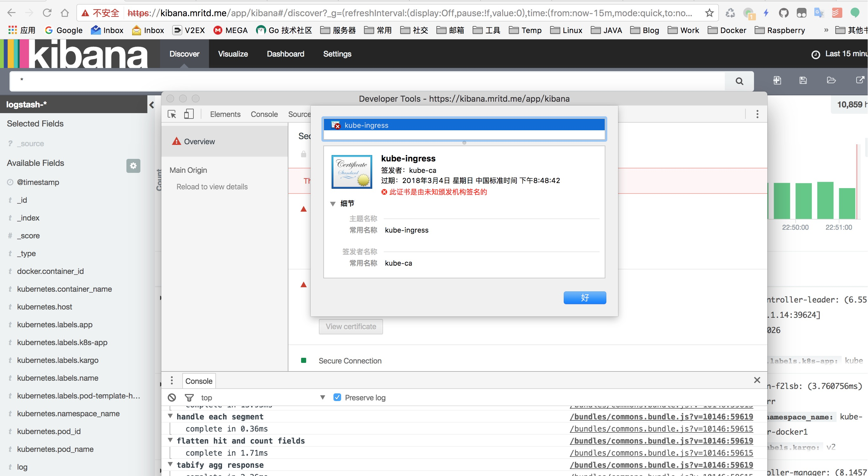Click the Apps bookmark grid icon
This screenshot has height=476, width=868.
[12, 30]
